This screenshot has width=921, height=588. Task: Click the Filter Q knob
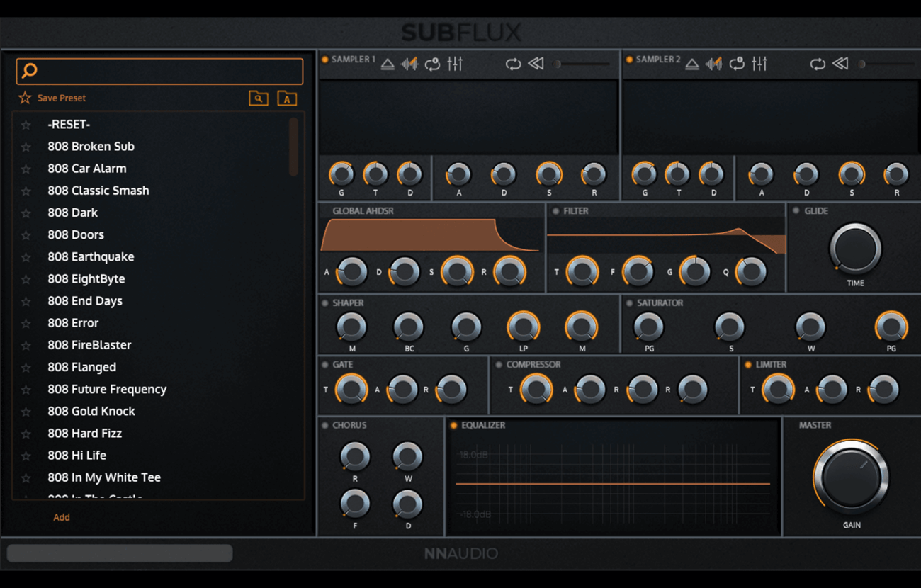(x=751, y=271)
